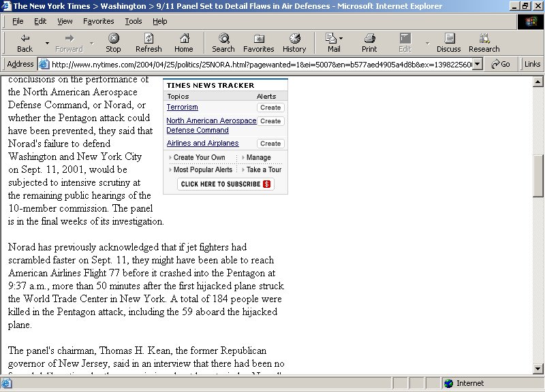Click the Manage alerts link
The width and height of the screenshot is (545, 392).
[259, 157]
